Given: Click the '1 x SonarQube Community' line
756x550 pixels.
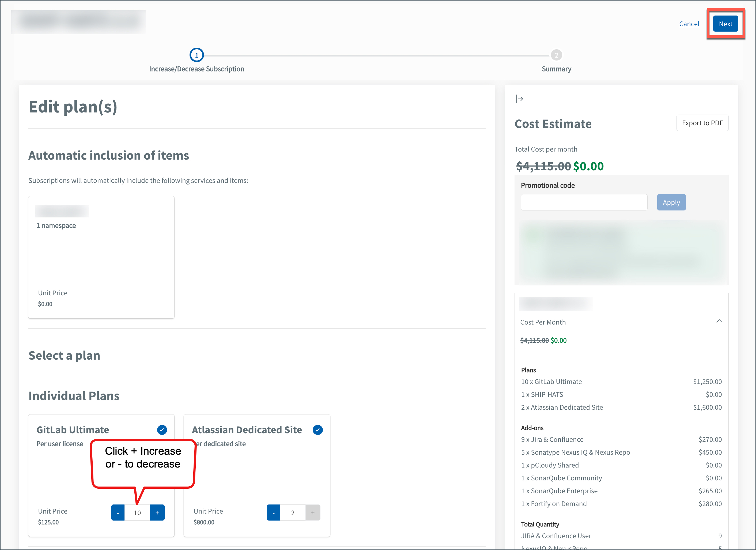Looking at the screenshot, I should [621, 478].
